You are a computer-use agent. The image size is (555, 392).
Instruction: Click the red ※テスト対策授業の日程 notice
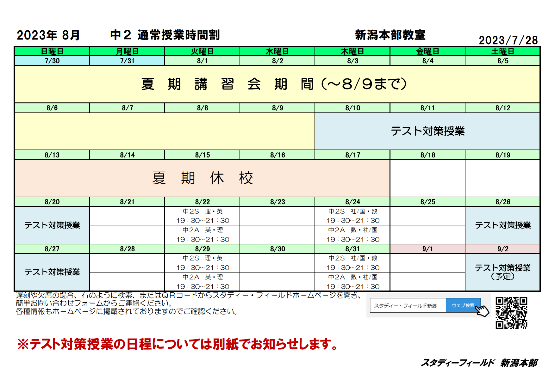tap(178, 344)
